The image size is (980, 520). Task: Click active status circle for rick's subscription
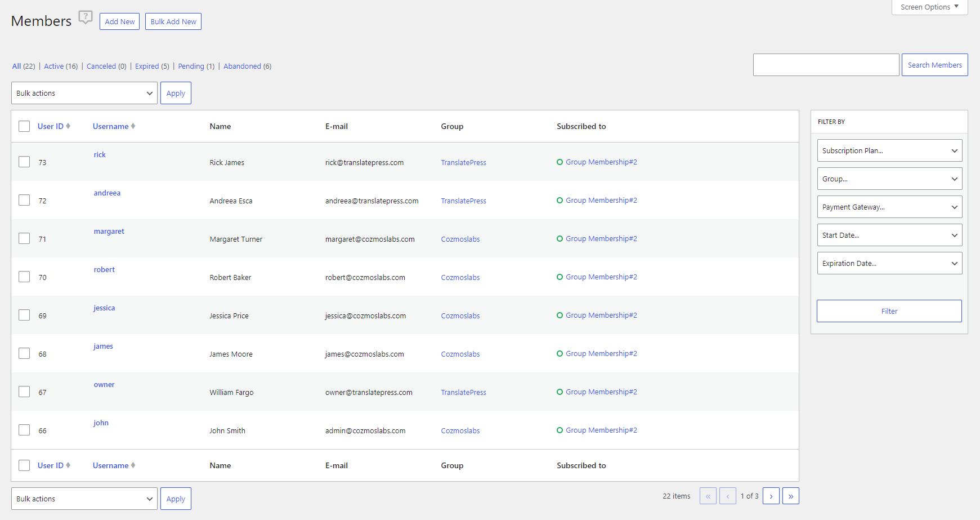[560, 162]
